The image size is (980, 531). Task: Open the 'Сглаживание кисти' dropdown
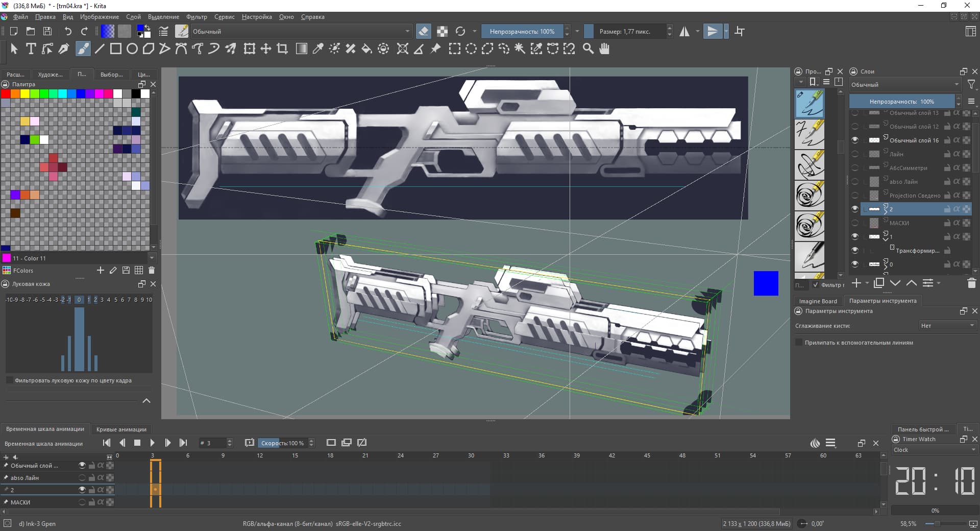[947, 326]
